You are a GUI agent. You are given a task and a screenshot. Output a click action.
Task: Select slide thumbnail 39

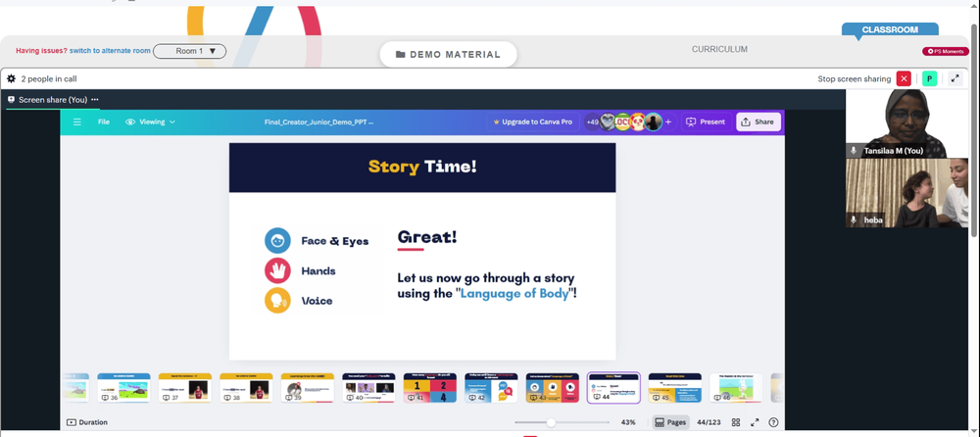pos(308,388)
